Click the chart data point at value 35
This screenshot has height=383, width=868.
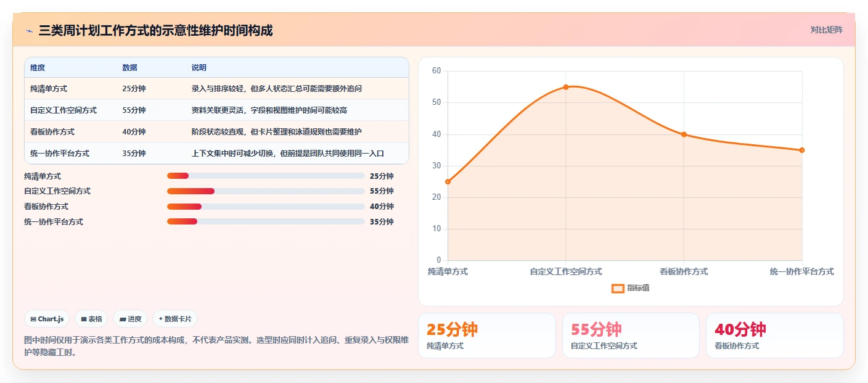pyautogui.click(x=802, y=150)
